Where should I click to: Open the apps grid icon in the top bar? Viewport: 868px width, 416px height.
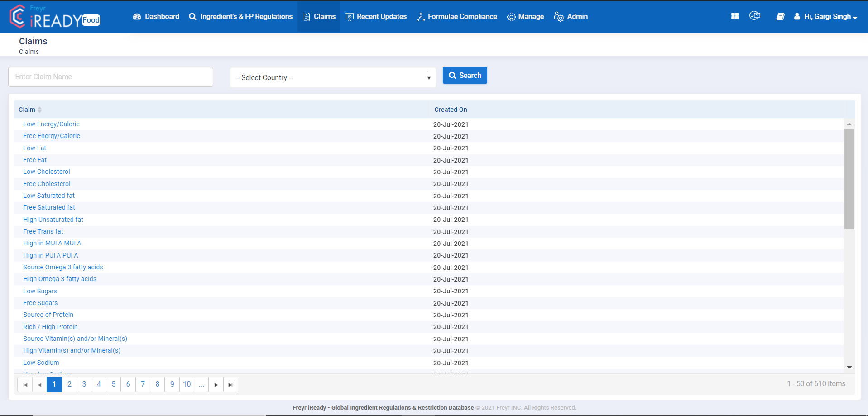coord(734,15)
